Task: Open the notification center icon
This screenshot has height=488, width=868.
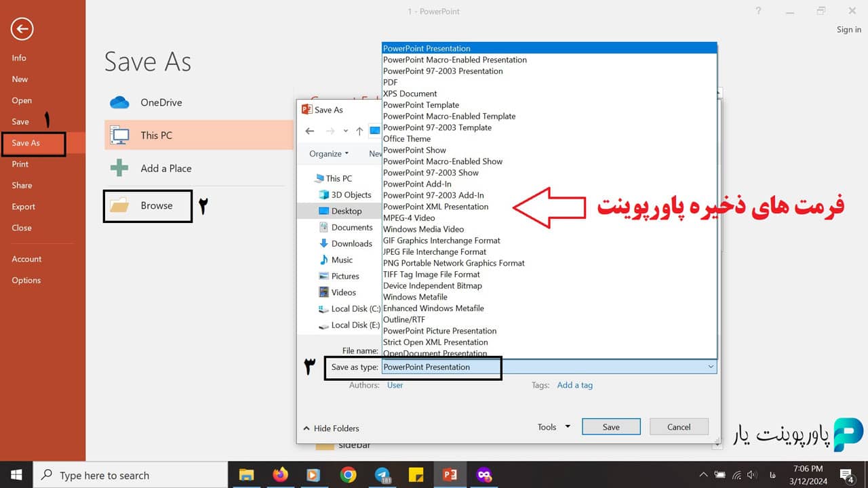Action: tap(847, 474)
